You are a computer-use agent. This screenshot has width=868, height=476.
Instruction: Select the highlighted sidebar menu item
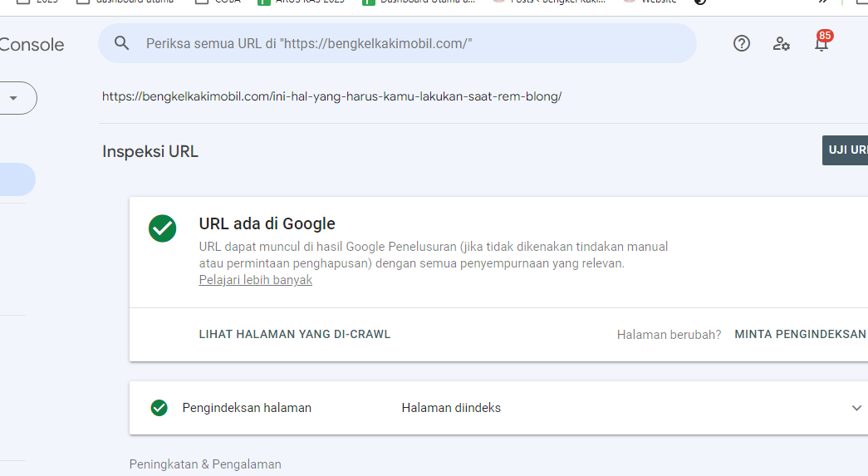[x=17, y=179]
